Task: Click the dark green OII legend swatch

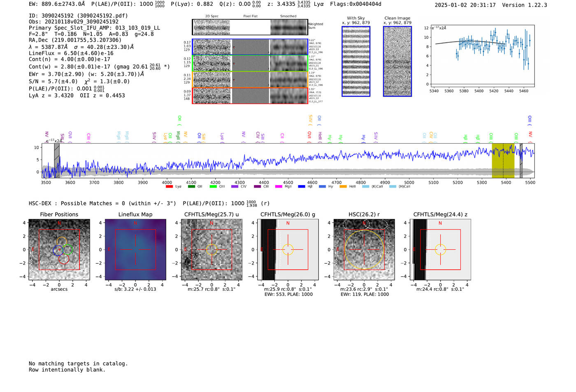Action: [191, 187]
